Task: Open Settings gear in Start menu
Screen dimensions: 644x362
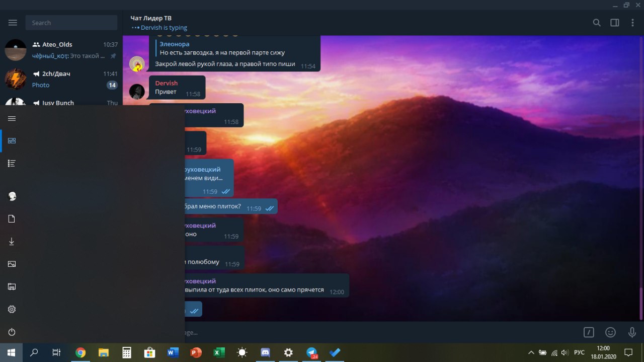Action: (12, 309)
